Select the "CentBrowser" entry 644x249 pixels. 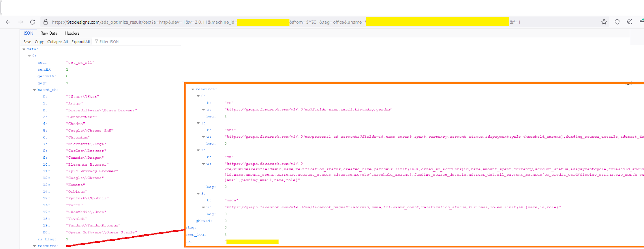point(81,117)
